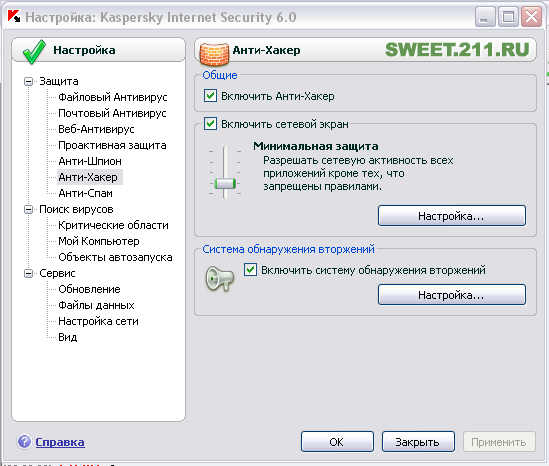549x466 pixels.
Task: Click the Общие group label
Action: pyautogui.click(x=220, y=75)
